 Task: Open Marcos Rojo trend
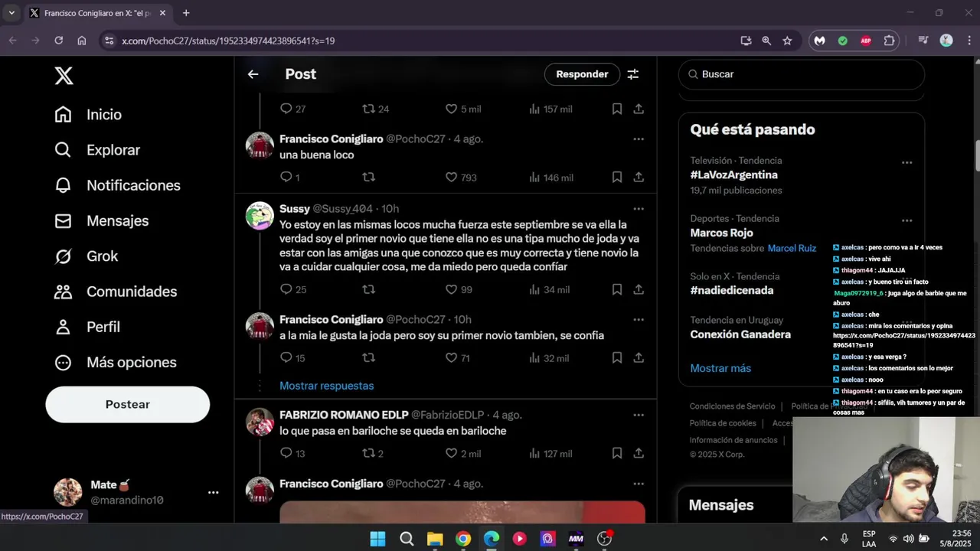[x=721, y=233]
